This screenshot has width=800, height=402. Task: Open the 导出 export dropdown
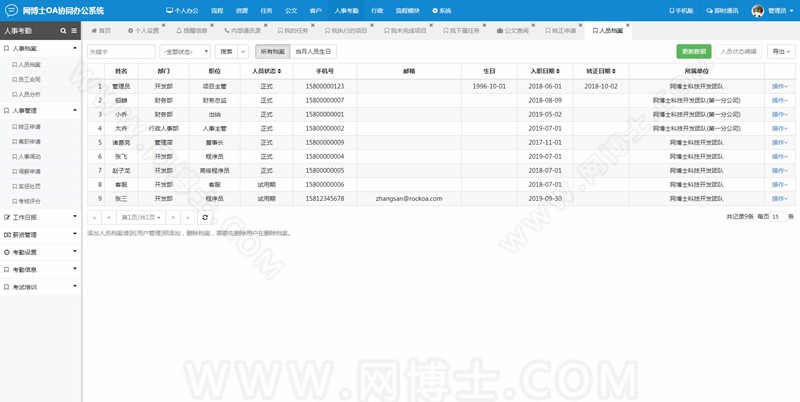[x=781, y=52]
